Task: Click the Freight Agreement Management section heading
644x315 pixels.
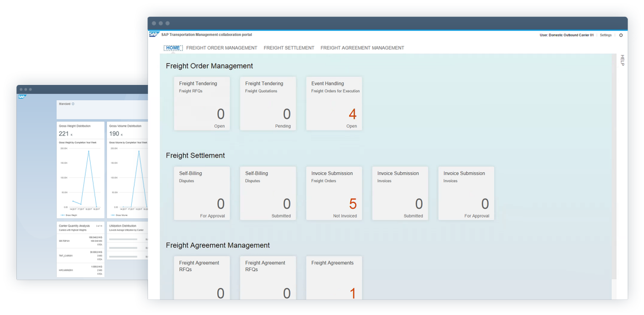Action: pos(218,245)
